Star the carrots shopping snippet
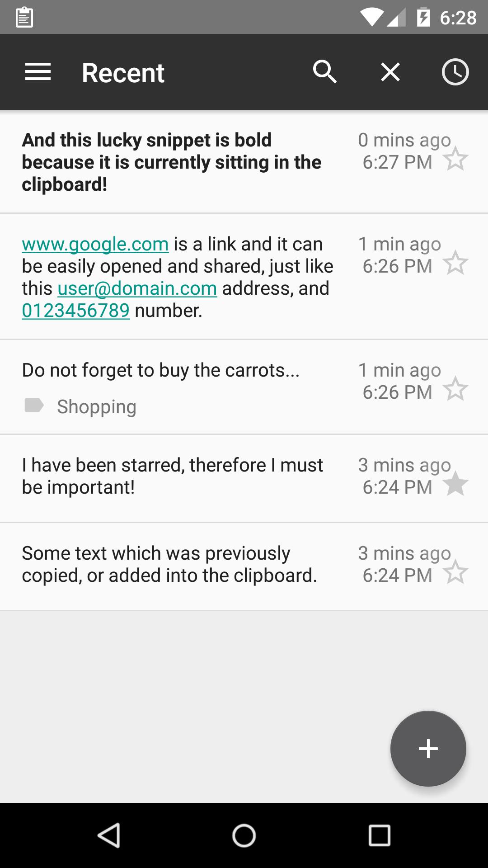The image size is (488, 868). click(x=455, y=389)
